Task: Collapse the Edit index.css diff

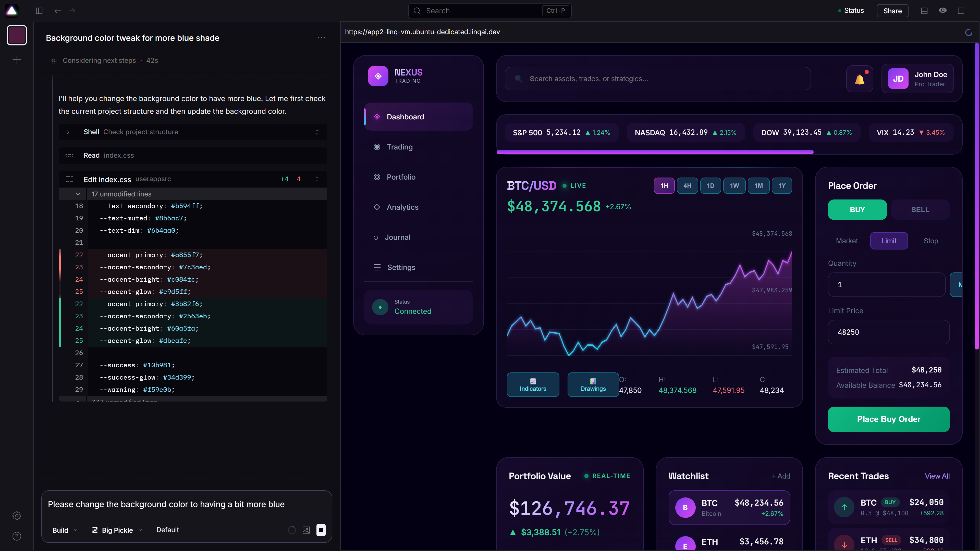Action: [x=317, y=179]
